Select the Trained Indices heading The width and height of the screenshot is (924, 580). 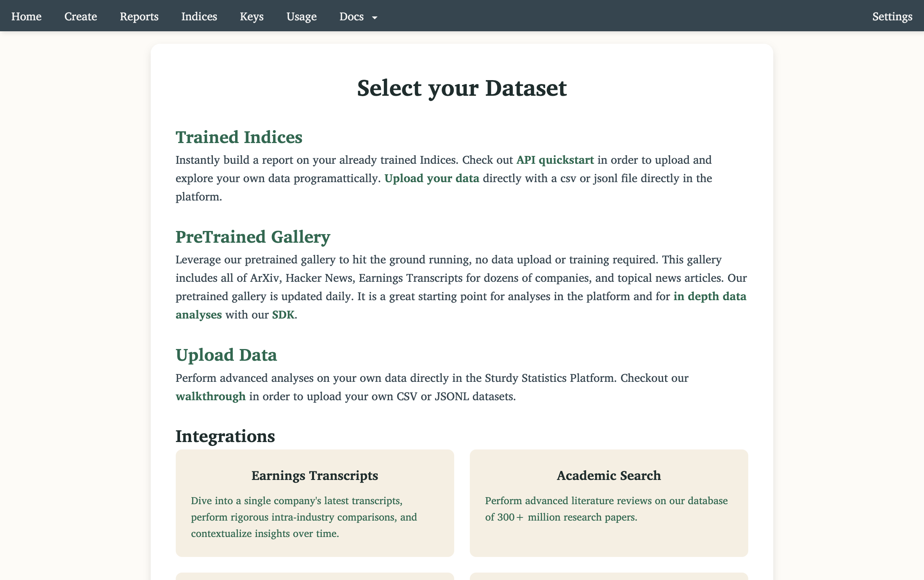coord(239,137)
